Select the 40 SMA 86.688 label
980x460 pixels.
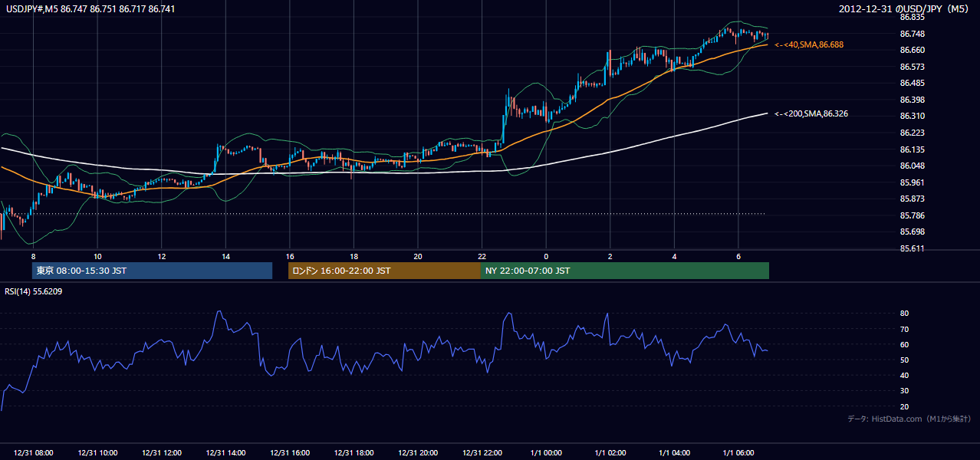[809, 45]
